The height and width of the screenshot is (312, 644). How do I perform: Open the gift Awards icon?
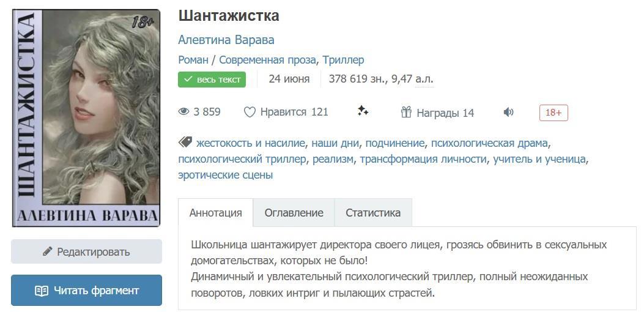(x=407, y=112)
